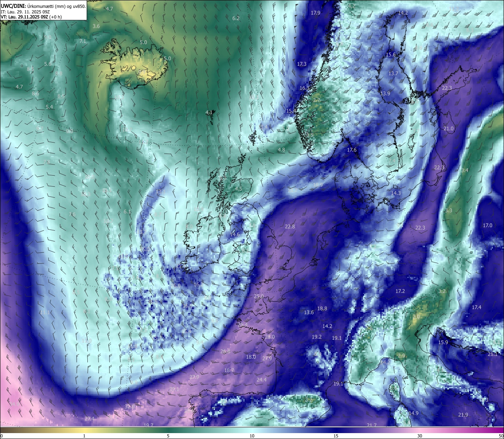Viewport: 504px width, 439px height.
Task: Click the 6.1 value west of Ireland
Action: (127, 212)
